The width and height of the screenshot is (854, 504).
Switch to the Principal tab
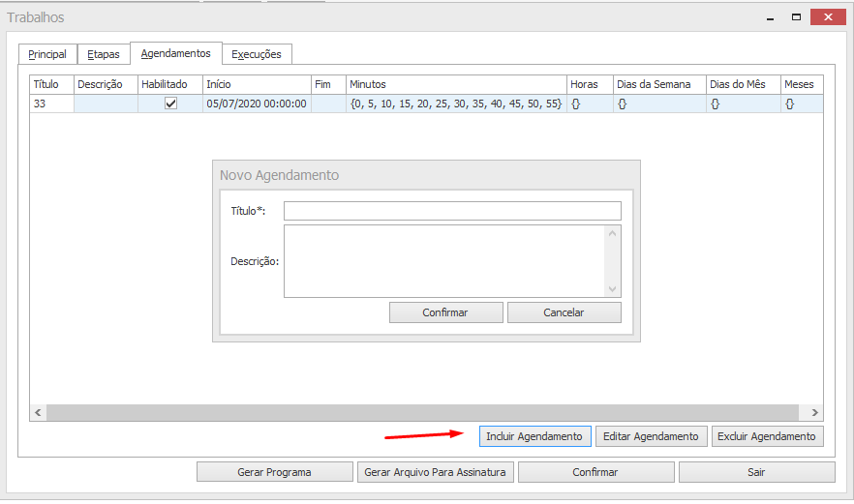coord(47,54)
